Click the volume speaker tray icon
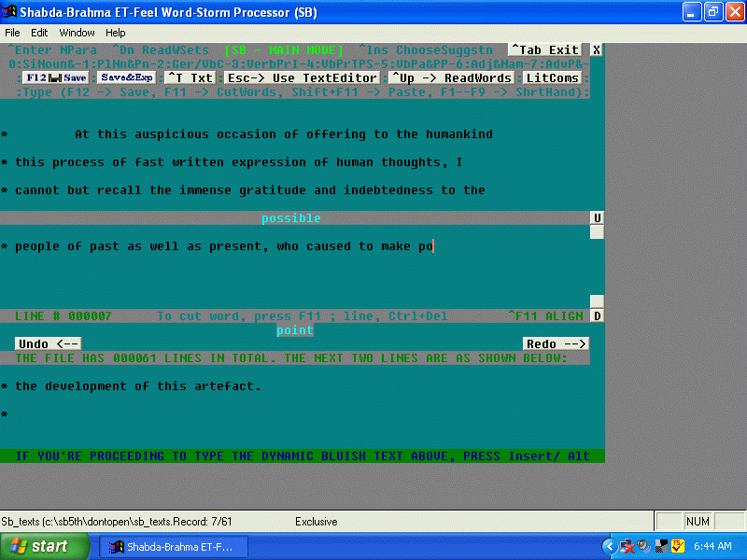The height and width of the screenshot is (560, 747). [x=643, y=547]
